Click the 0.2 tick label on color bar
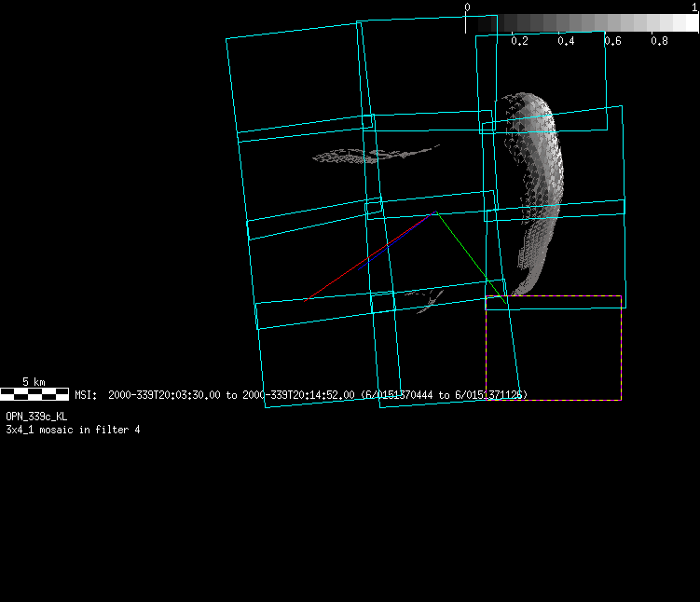This screenshot has height=602, width=700. (x=519, y=42)
